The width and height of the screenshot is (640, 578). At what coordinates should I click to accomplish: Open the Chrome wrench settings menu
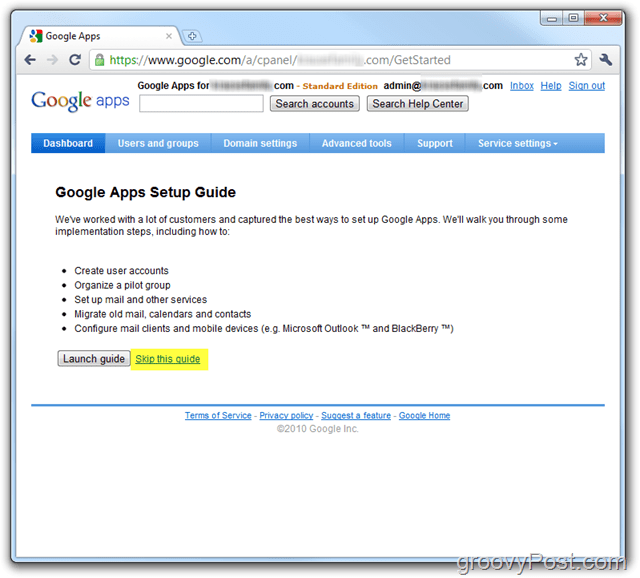[606, 60]
